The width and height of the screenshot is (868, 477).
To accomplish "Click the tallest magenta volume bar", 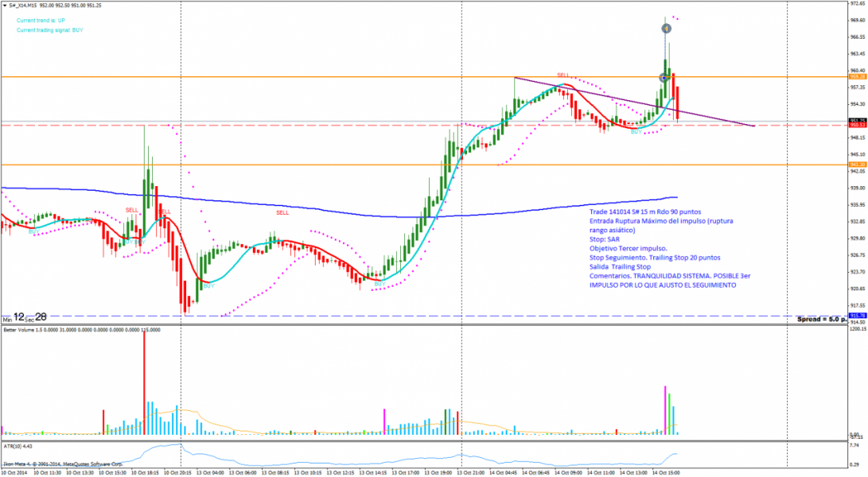I will coord(665,409).
